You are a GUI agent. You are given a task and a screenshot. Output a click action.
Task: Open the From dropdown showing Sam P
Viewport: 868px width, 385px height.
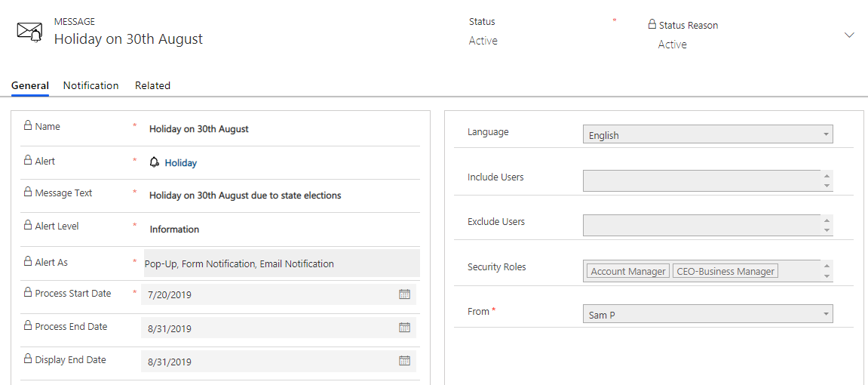pyautogui.click(x=707, y=315)
